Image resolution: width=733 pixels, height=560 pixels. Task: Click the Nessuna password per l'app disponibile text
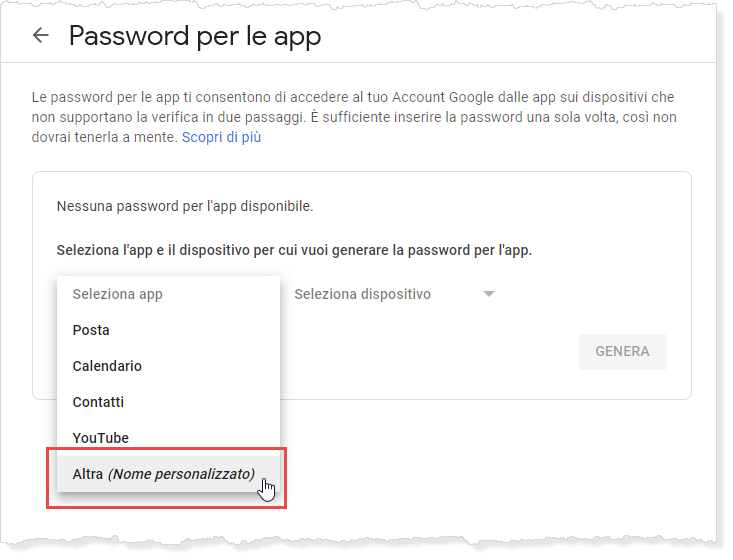point(185,207)
